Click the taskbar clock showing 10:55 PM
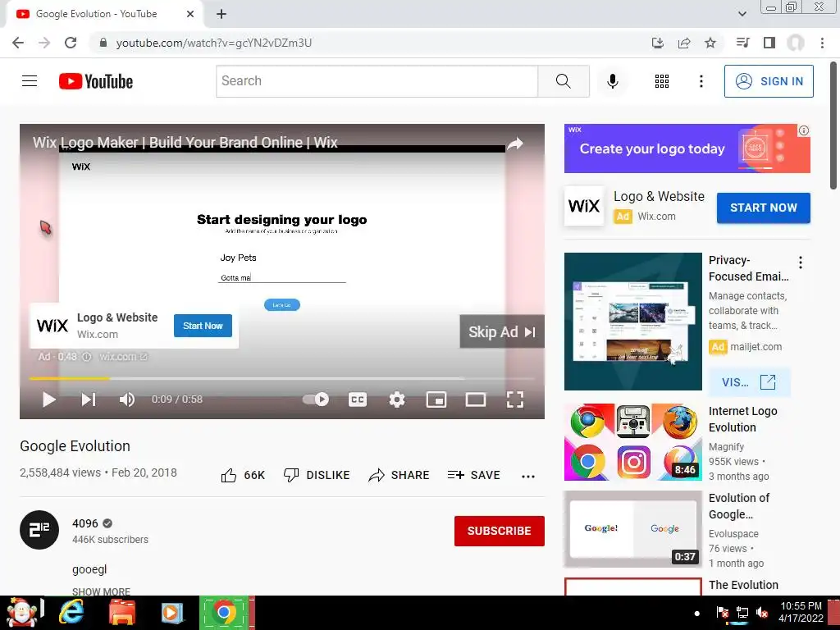The width and height of the screenshot is (840, 630). click(801, 612)
